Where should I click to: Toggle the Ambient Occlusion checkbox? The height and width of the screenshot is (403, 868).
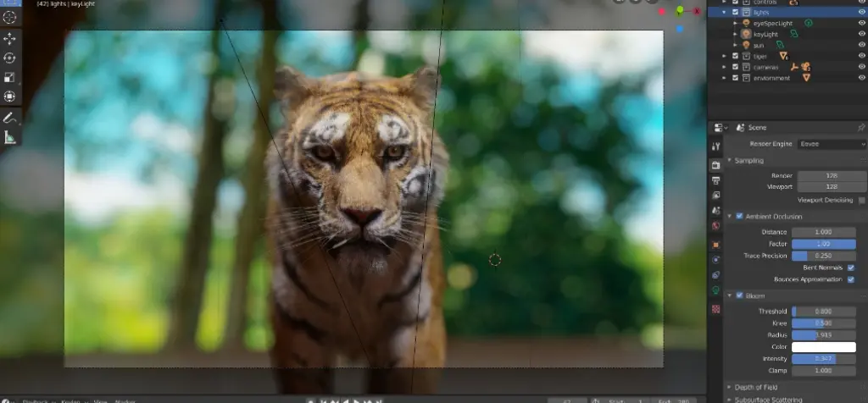pos(739,216)
